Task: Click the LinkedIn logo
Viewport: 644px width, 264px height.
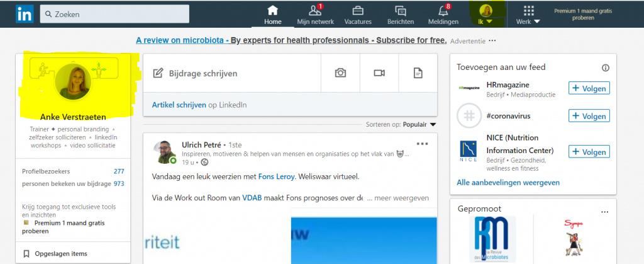Action: [25, 14]
